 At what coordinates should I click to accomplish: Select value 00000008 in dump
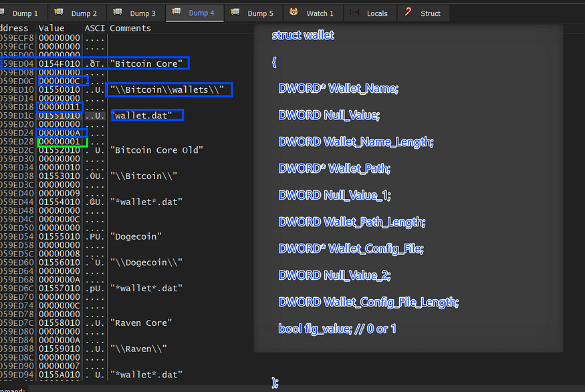[60, 254]
